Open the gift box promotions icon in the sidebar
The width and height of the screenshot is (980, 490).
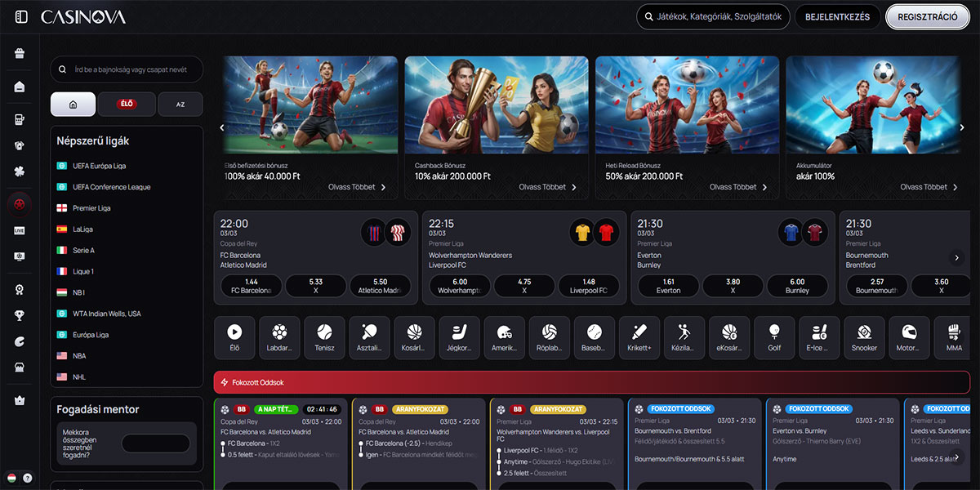pyautogui.click(x=20, y=54)
